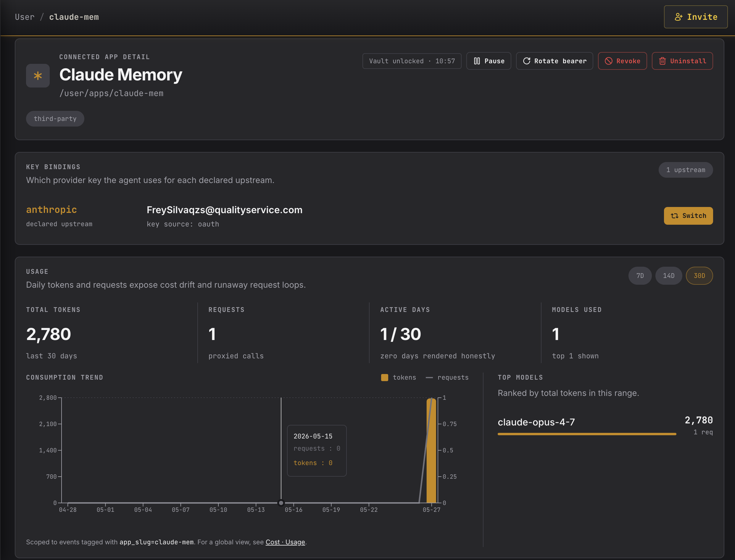Image resolution: width=735 pixels, height=560 pixels.
Task: Click the 05-15 chart data point
Action: tap(281, 503)
